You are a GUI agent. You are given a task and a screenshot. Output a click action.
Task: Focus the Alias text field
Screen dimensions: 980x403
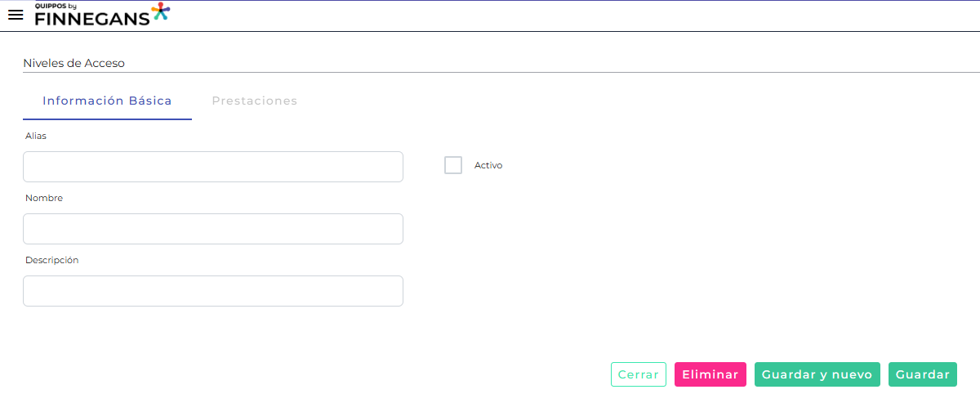213,167
